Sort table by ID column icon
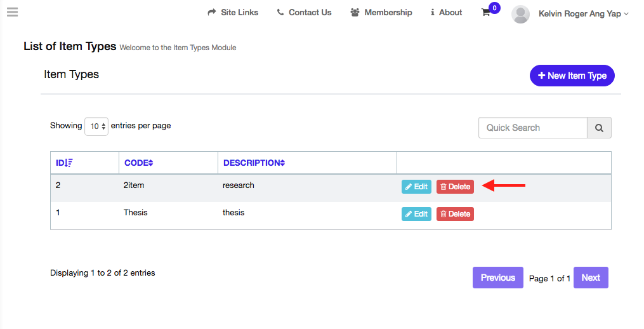The height and width of the screenshot is (329, 644). (69, 163)
